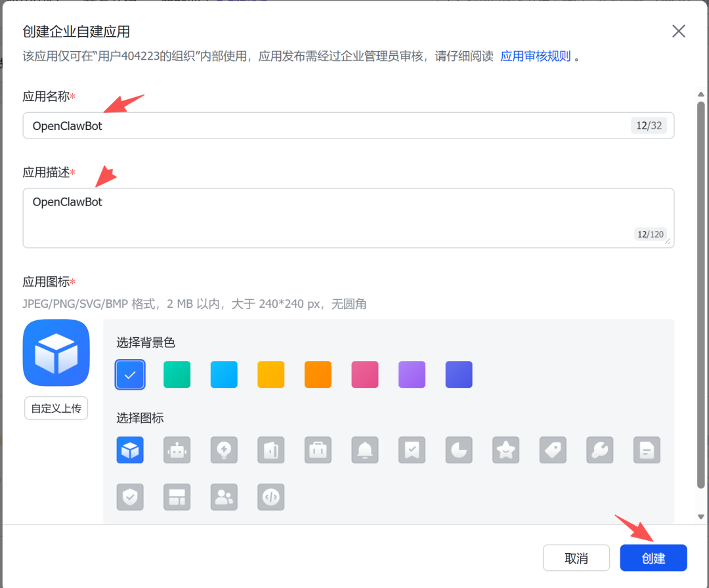Choose the bell notification icon
The image size is (709, 588).
(365, 450)
